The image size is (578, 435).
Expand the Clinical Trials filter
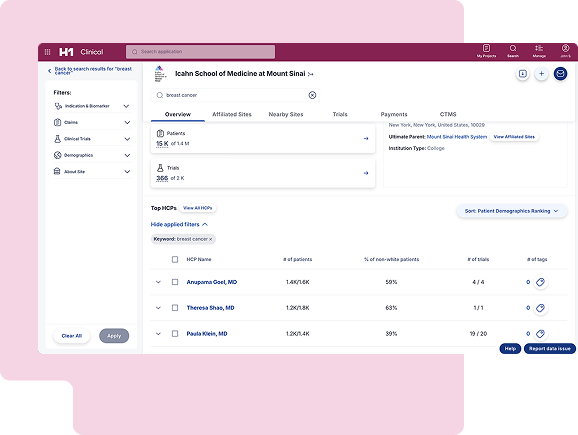pyautogui.click(x=127, y=139)
